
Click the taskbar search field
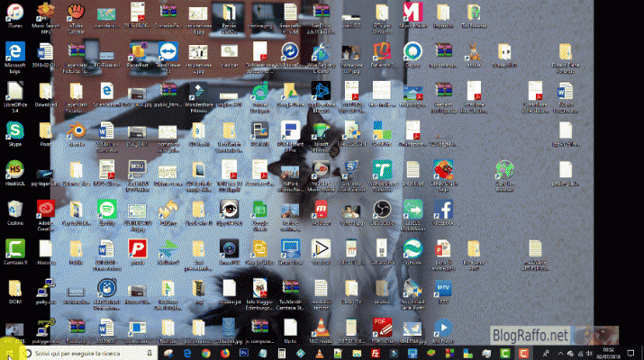pos(88,353)
